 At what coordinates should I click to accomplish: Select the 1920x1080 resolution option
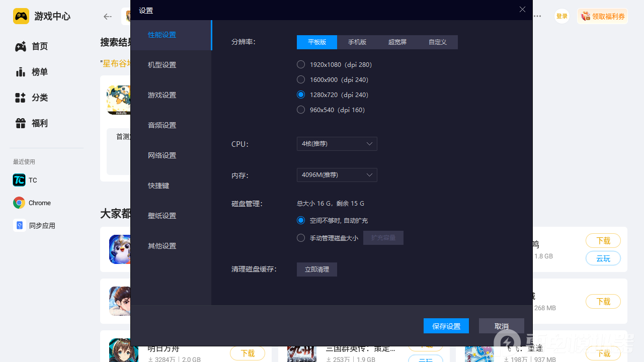click(301, 64)
